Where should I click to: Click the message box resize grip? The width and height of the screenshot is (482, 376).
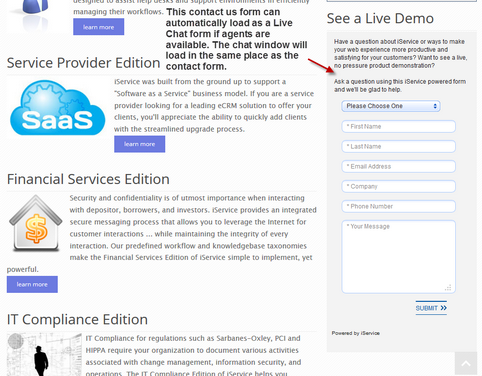tap(448, 288)
